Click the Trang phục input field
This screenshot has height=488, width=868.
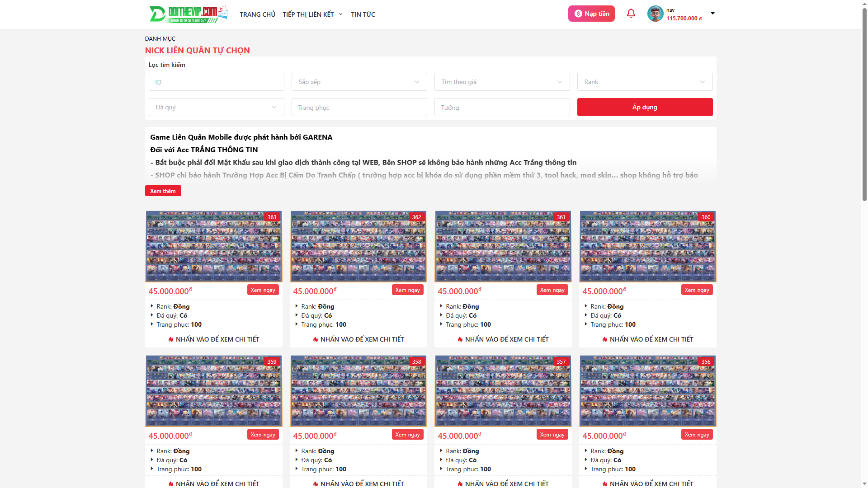[x=359, y=107]
